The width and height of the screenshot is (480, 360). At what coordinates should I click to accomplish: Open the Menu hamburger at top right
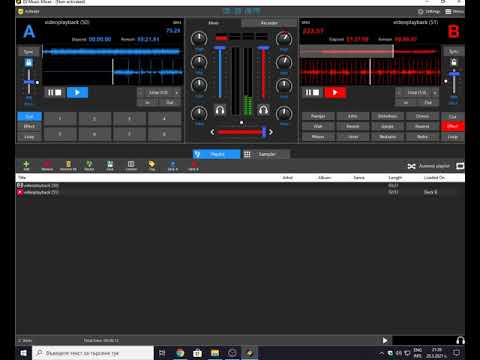[x=455, y=12]
